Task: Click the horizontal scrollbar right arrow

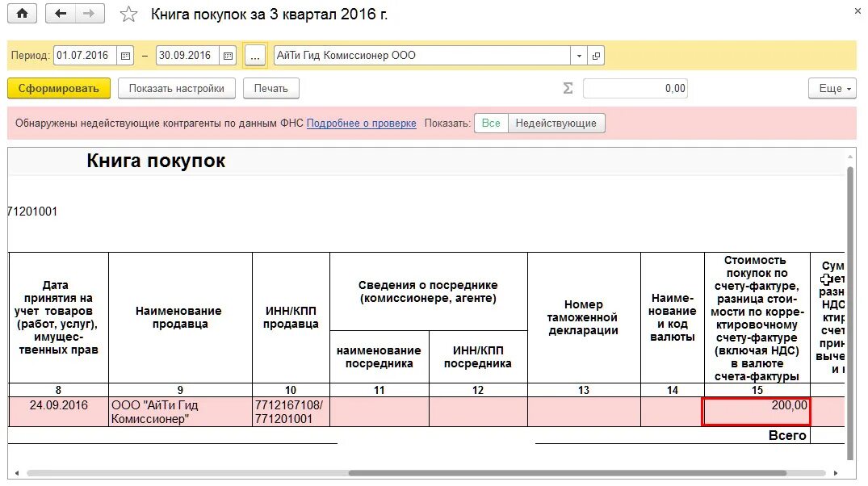Action: click(x=836, y=473)
